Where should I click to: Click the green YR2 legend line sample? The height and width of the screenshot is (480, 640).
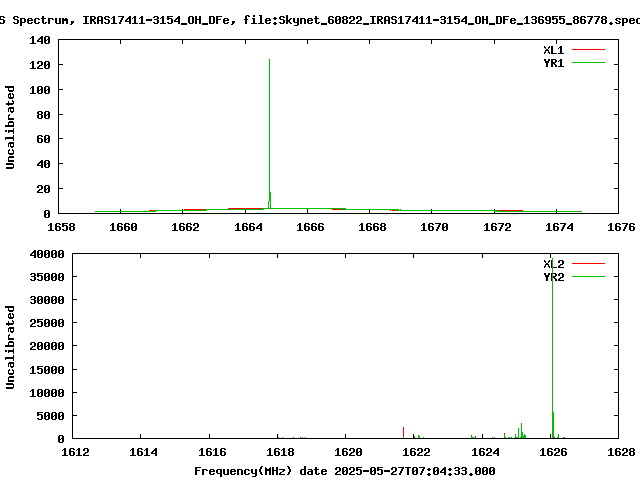click(x=588, y=277)
